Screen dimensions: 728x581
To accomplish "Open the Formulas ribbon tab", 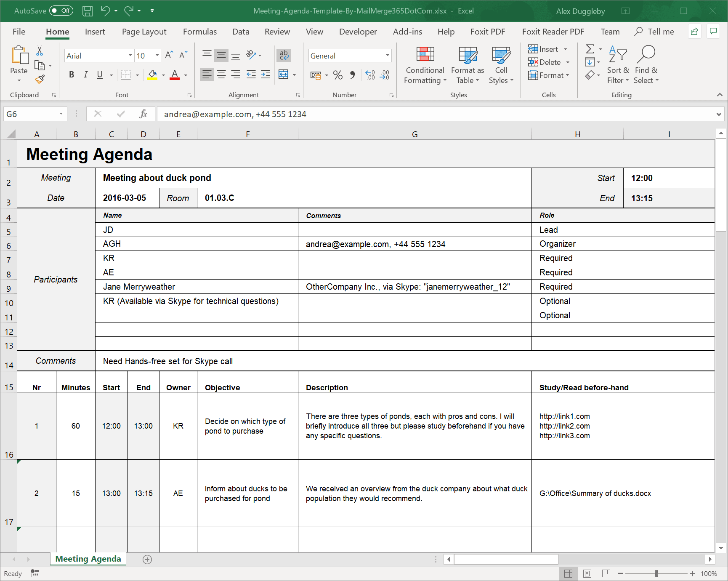I will coord(199,32).
